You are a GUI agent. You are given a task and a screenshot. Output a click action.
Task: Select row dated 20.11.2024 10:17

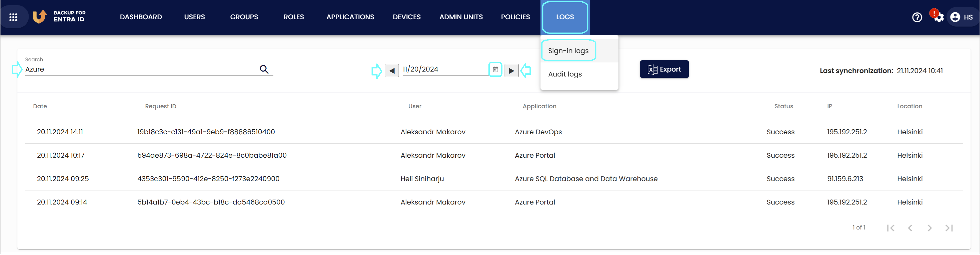494,156
